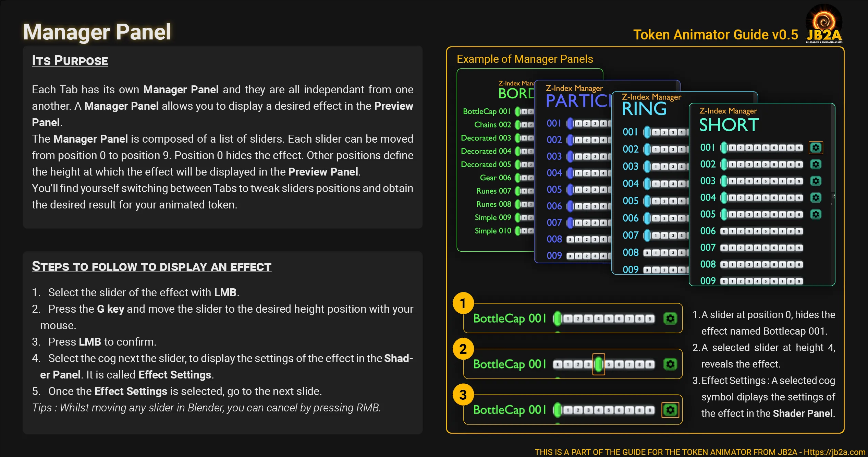Open effect settings cog for SHORT 005

pyautogui.click(x=816, y=215)
